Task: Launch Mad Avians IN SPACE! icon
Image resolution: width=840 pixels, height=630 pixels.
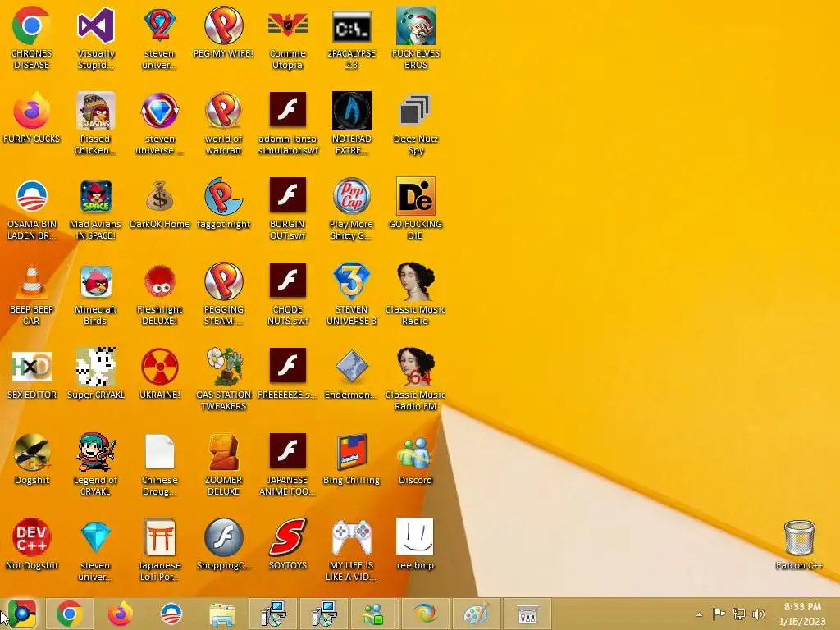Action: tap(96, 196)
